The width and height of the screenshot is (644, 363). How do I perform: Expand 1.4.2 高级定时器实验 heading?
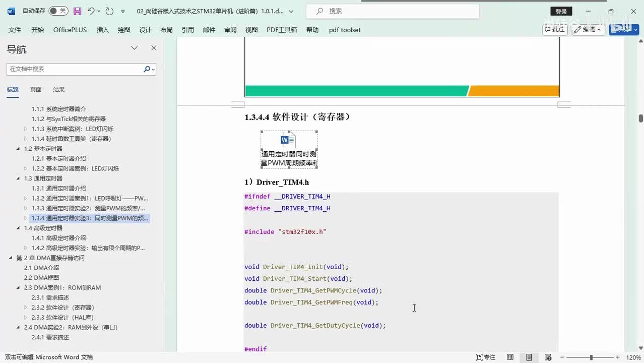[x=26, y=248]
